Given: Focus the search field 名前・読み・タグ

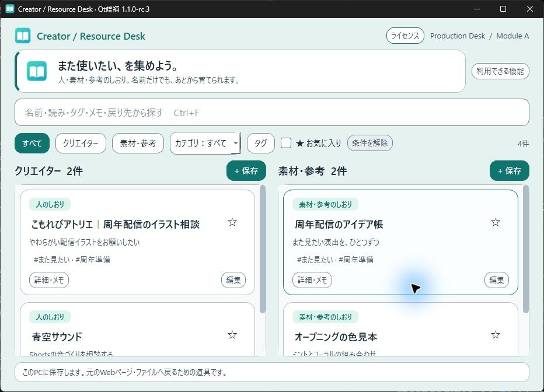Looking at the screenshot, I should pyautogui.click(x=271, y=113).
